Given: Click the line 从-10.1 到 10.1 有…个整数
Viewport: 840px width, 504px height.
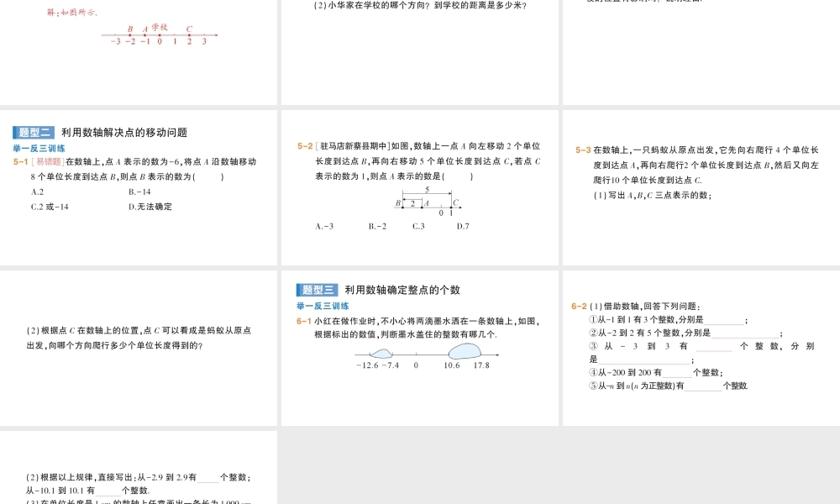Looking at the screenshot, I should coord(88,491).
